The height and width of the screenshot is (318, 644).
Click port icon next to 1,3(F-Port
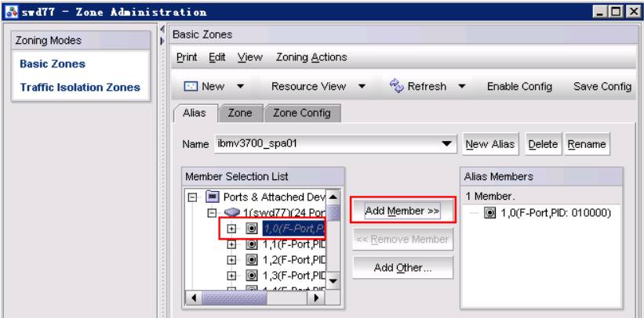click(252, 275)
